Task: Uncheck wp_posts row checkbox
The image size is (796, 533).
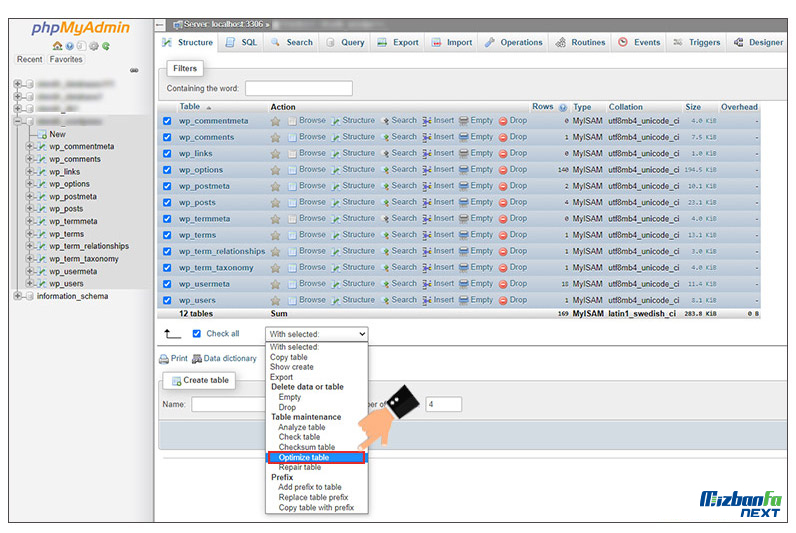Action: coord(167,203)
